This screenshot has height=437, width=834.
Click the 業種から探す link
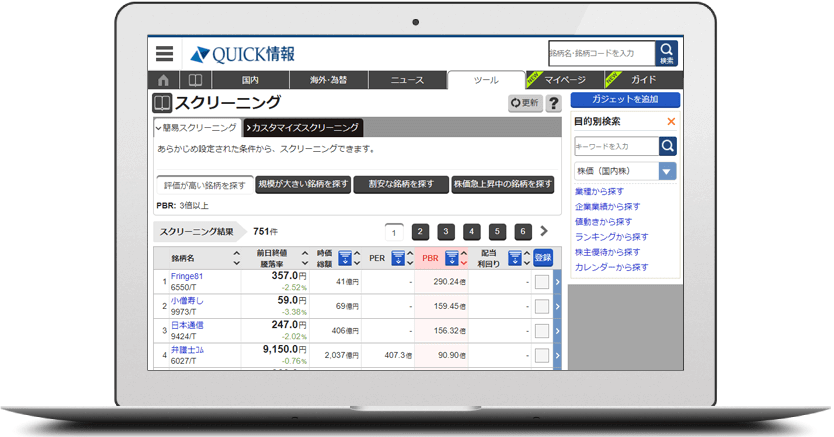tap(599, 191)
